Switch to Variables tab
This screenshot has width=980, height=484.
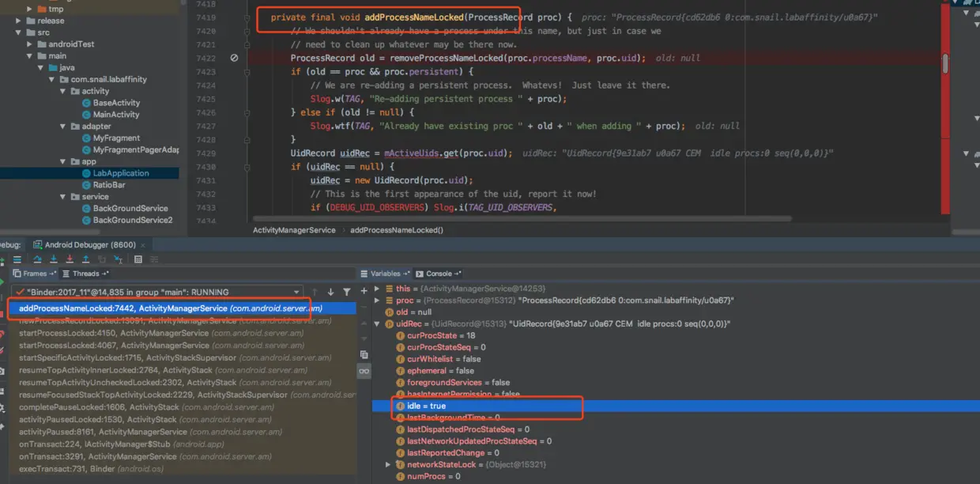pyautogui.click(x=385, y=274)
